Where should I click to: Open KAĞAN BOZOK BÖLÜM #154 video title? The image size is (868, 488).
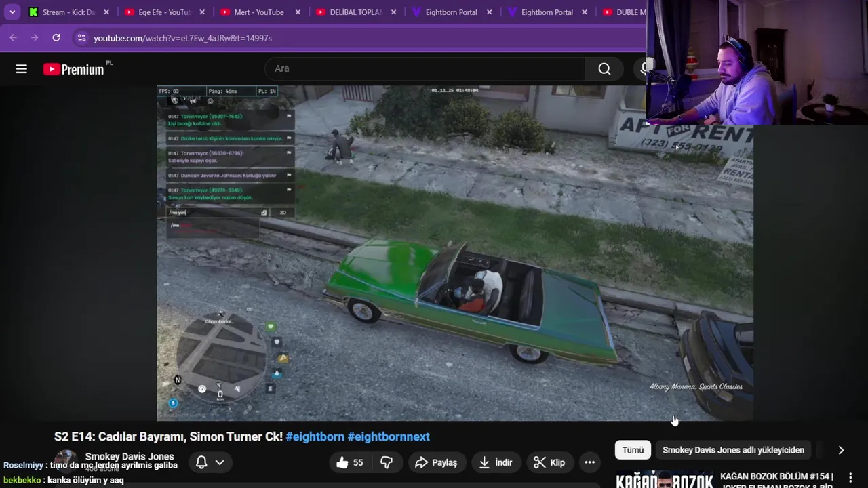[777, 481]
